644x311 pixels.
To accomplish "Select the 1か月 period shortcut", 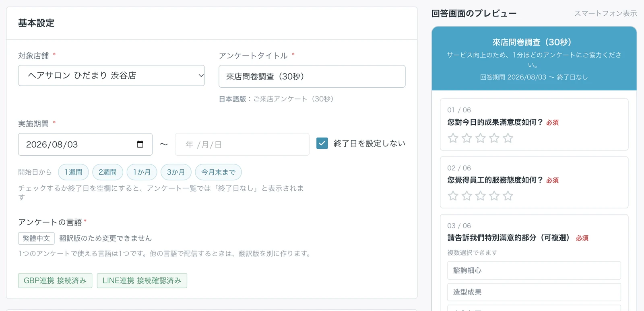I will pyautogui.click(x=142, y=172).
